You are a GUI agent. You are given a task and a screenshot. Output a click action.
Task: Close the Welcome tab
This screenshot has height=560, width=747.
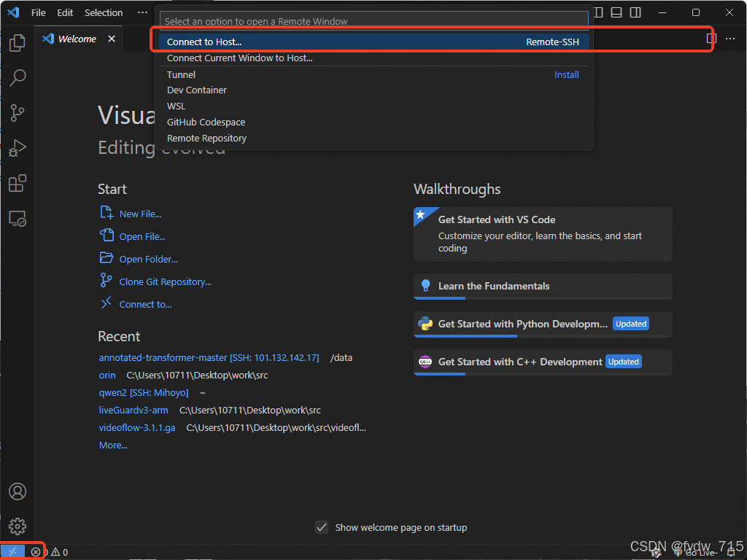112,39
